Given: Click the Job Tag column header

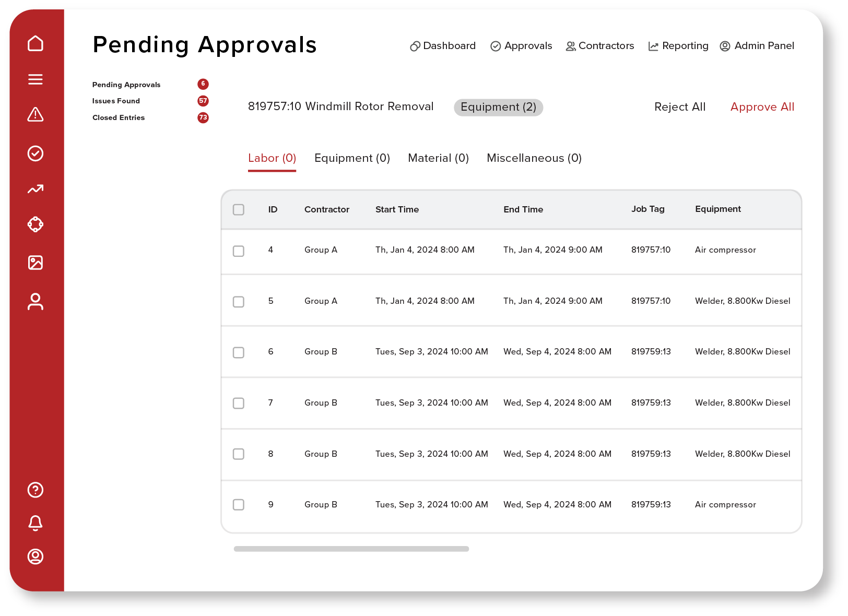Looking at the screenshot, I should pos(648,209).
